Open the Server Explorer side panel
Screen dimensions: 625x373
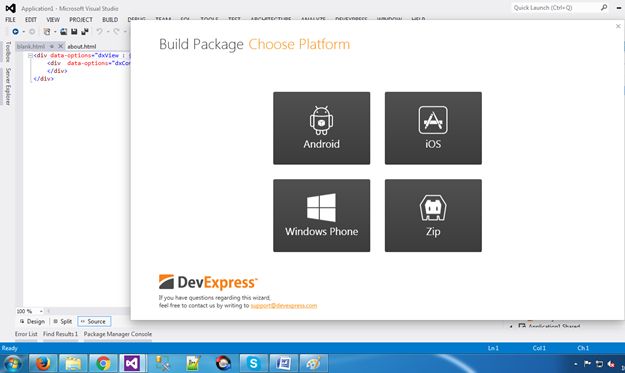pos(8,86)
